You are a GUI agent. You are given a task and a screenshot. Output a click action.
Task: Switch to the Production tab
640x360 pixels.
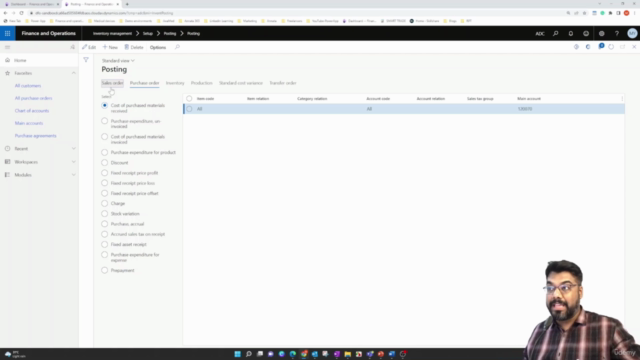[202, 83]
